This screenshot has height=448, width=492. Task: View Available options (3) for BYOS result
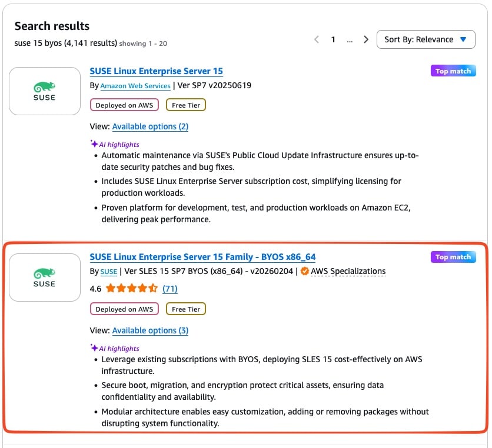[150, 330]
